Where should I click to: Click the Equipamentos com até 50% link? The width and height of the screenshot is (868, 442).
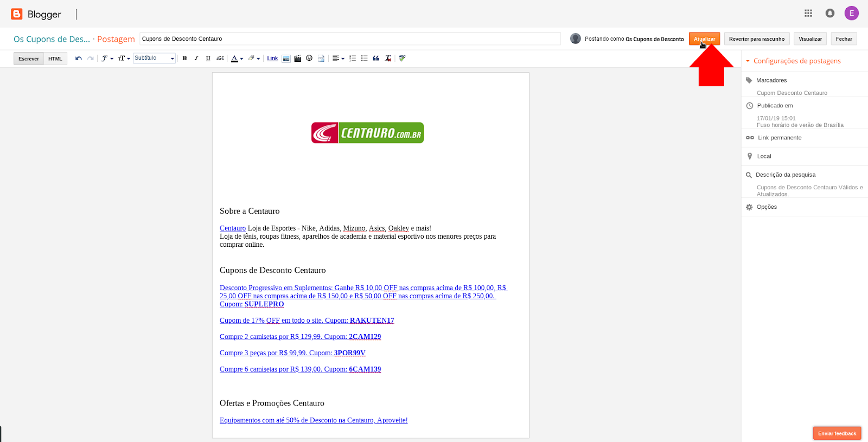pyautogui.click(x=314, y=420)
